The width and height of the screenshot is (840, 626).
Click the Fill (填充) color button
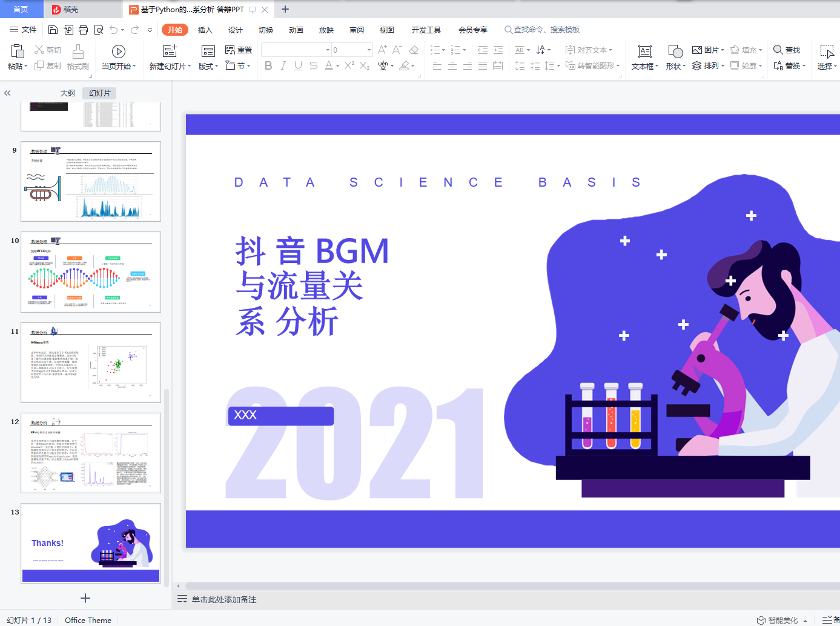pos(746,50)
